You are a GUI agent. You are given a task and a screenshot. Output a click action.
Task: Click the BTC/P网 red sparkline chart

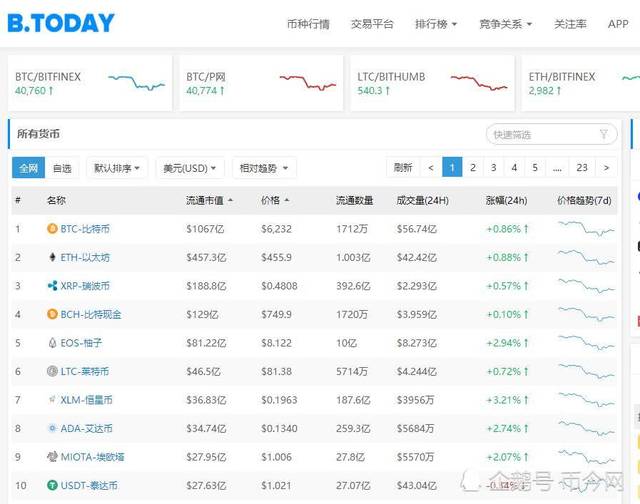pyautogui.click(x=308, y=82)
